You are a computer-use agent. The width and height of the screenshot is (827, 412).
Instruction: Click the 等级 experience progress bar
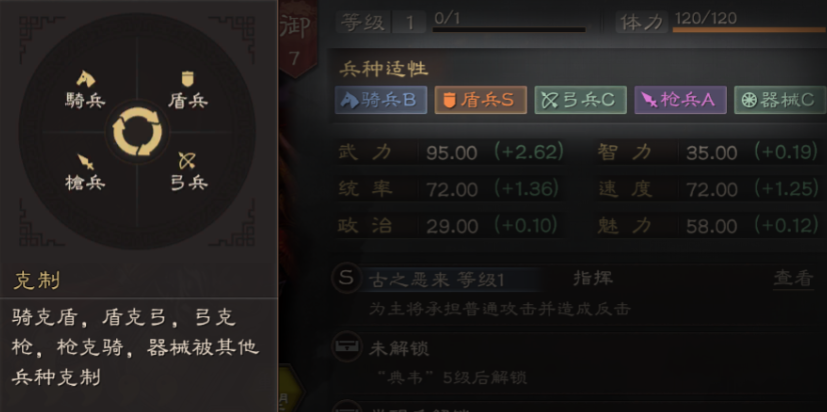[509, 30]
